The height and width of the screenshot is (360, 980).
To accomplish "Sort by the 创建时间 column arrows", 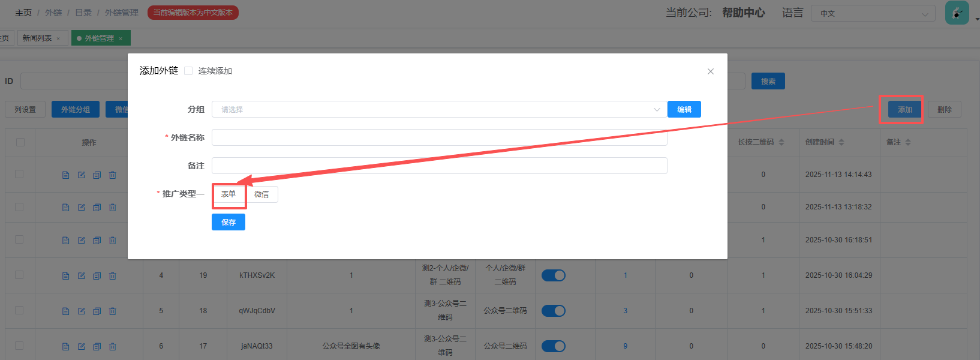I will tap(841, 142).
